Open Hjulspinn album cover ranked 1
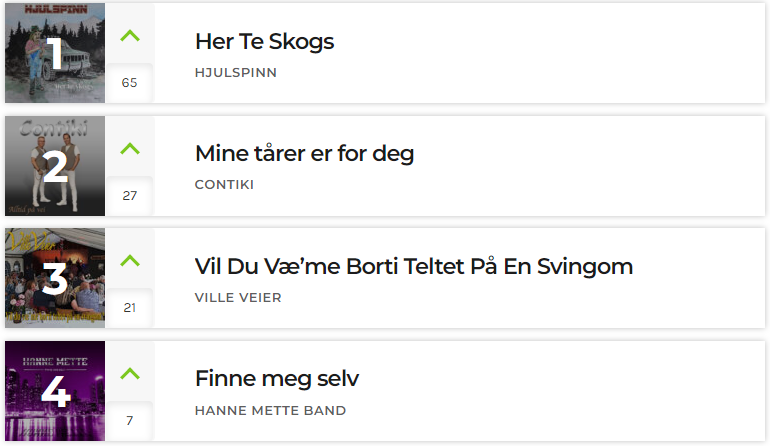770x446 pixels. (x=55, y=53)
